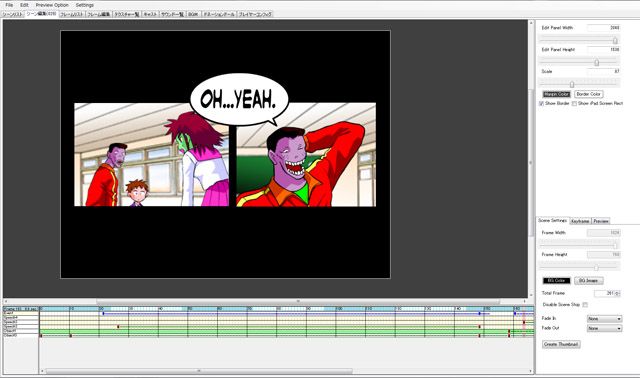
Task: Switch to the フレーム編集 tab
Action: 99,14
